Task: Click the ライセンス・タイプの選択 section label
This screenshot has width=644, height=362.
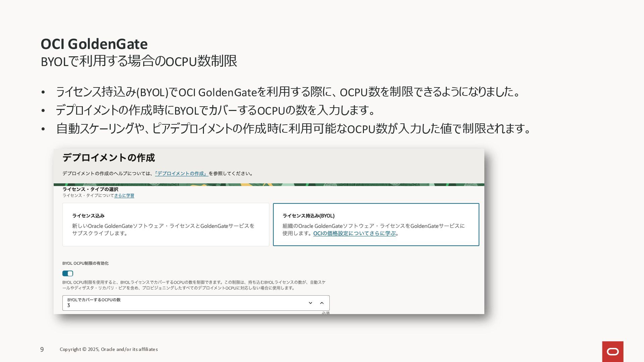Action: click(x=90, y=189)
